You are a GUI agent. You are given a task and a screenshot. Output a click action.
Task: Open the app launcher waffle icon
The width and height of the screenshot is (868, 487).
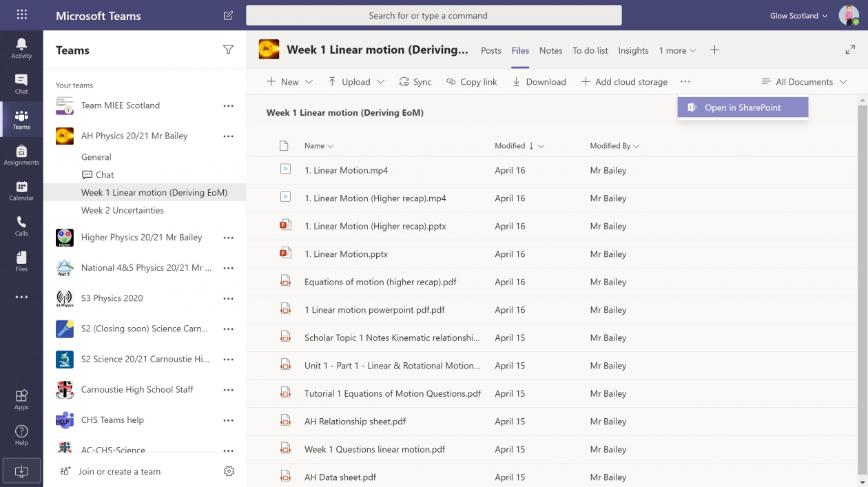pyautogui.click(x=21, y=15)
